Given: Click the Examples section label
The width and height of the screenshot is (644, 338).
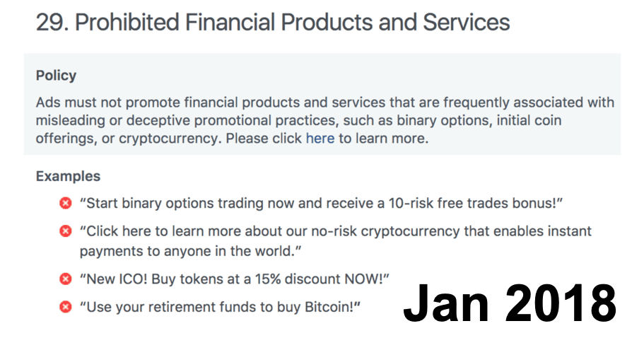Looking at the screenshot, I should click(x=68, y=176).
